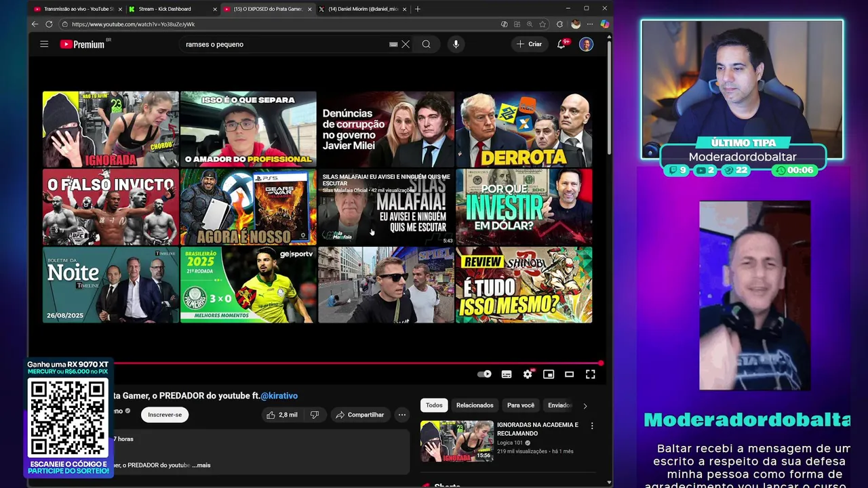This screenshot has height=488, width=868.
Task: Clear the search text with the X
Action: 406,44
